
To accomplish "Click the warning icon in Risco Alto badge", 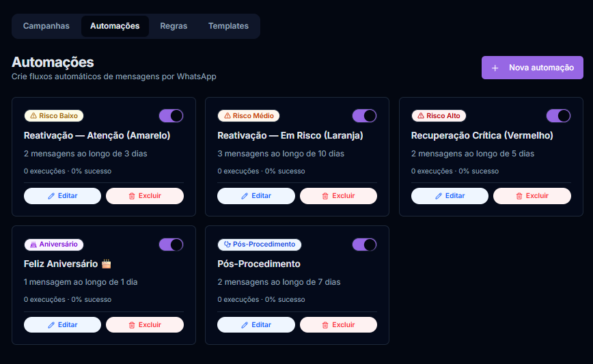I will coord(421,116).
